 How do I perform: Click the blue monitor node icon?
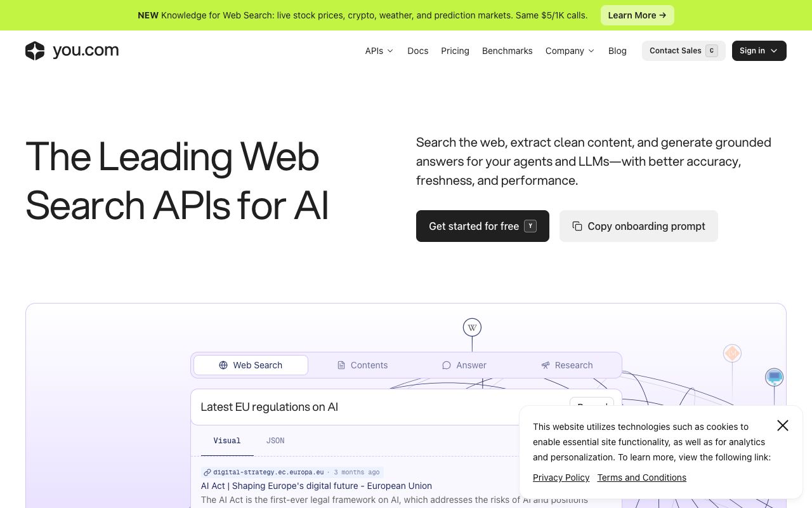[774, 377]
